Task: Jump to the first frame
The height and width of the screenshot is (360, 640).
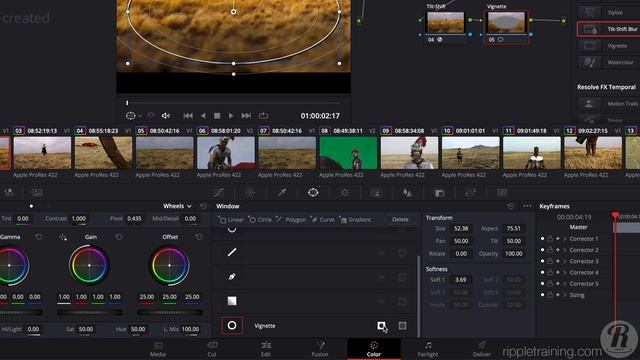Action: coord(188,116)
